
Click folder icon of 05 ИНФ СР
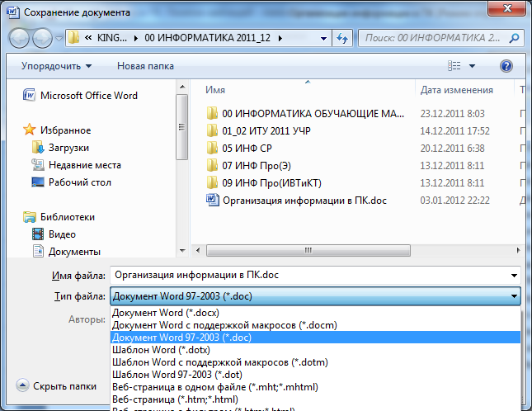tap(212, 148)
